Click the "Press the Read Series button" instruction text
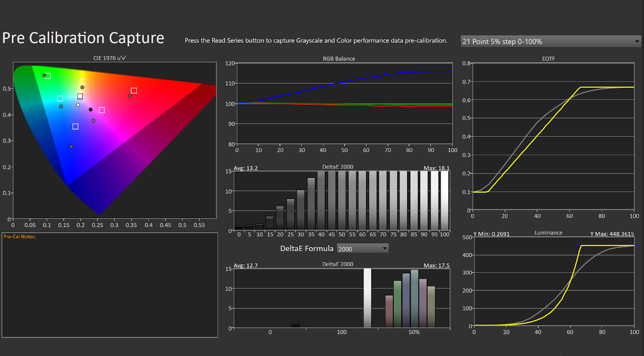 point(315,40)
